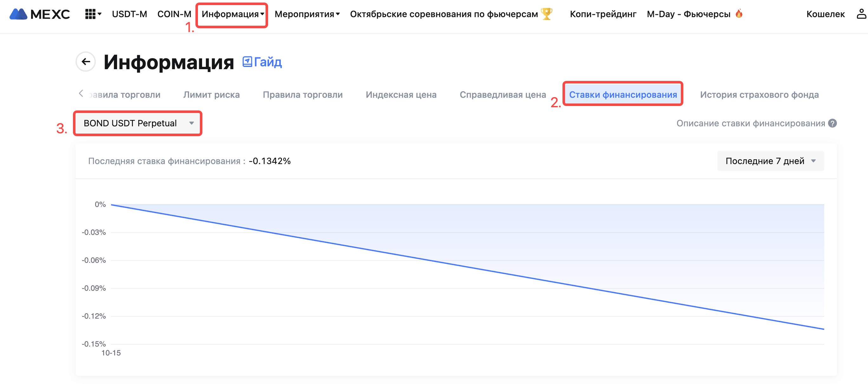Image resolution: width=868 pixels, height=384 pixels.
Task: Go to История страхового фонда tab
Action: coord(759,95)
